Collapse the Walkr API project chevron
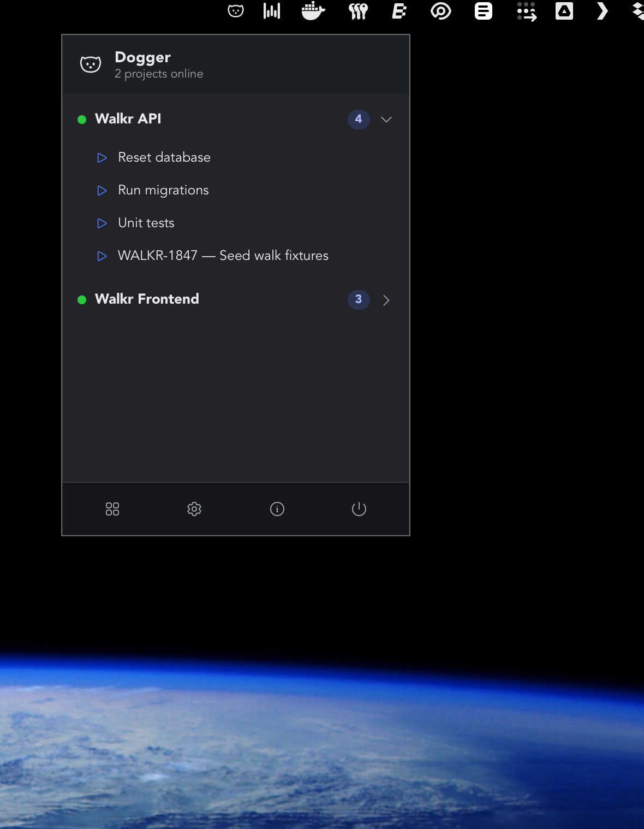 point(386,120)
